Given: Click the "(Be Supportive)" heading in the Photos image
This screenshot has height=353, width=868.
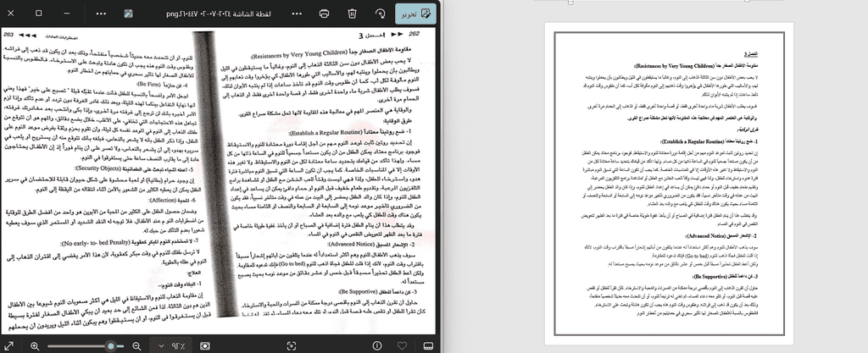Looking at the screenshot, I should point(357,291).
